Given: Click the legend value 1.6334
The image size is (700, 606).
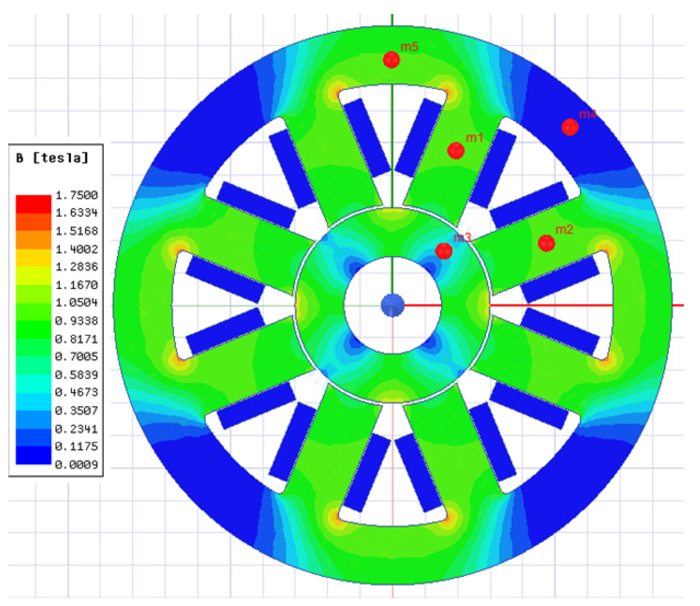Looking at the screenshot, I should pos(77,213).
